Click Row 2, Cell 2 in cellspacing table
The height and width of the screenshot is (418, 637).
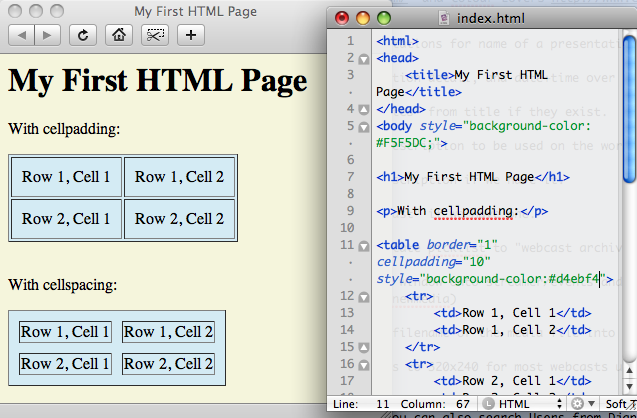168,364
